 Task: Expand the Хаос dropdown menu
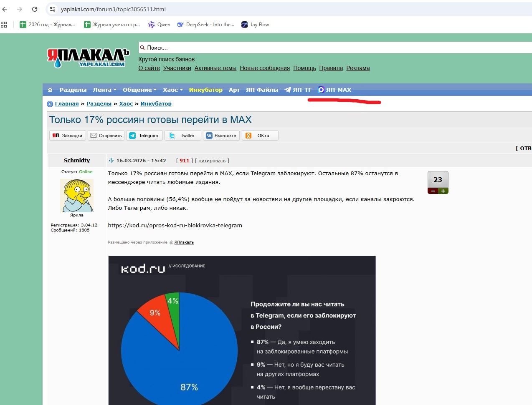(x=173, y=90)
